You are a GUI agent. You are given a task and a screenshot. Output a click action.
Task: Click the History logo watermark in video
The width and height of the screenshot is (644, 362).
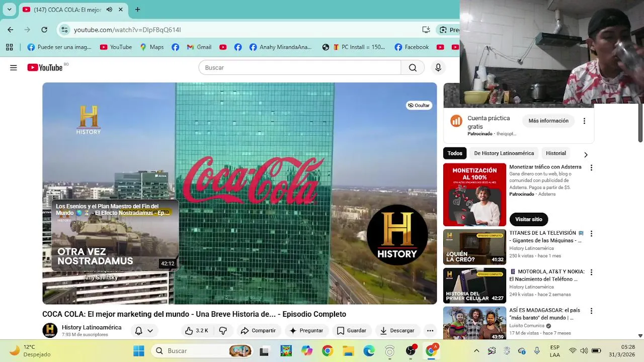click(x=397, y=235)
